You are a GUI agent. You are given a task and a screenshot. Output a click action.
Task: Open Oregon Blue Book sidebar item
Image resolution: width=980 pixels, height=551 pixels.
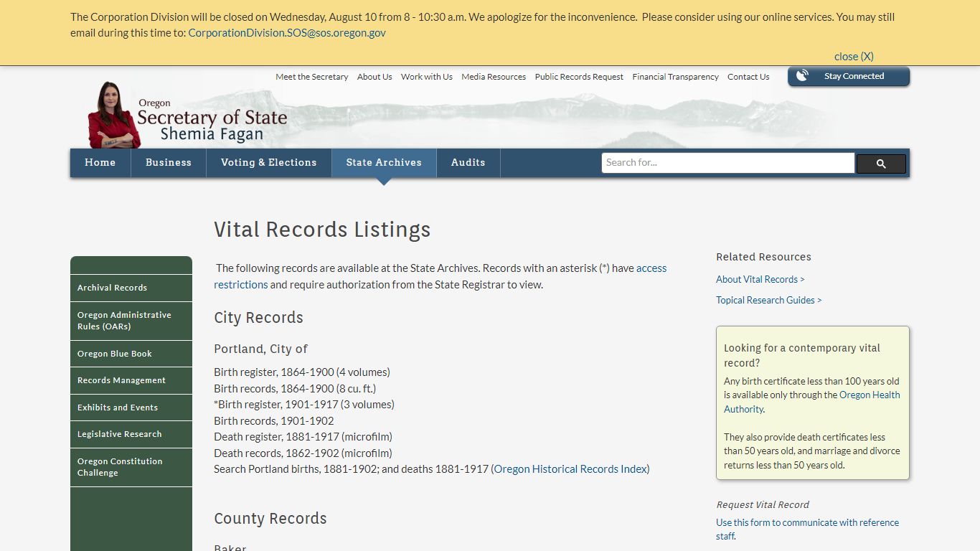pos(131,354)
